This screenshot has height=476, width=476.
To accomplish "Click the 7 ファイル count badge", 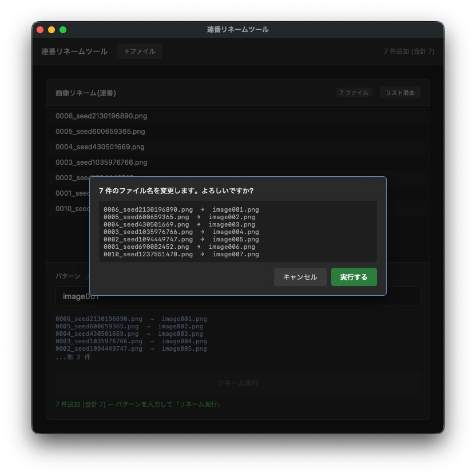I will pos(354,93).
